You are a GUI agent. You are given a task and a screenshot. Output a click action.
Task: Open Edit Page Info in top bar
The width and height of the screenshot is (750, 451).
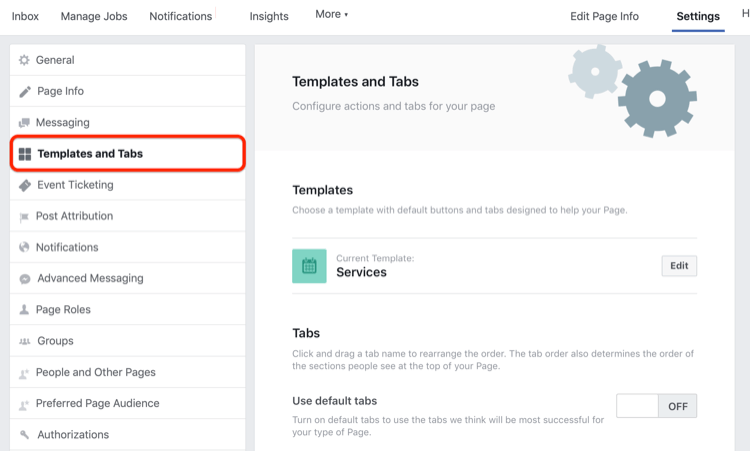pyautogui.click(x=604, y=16)
